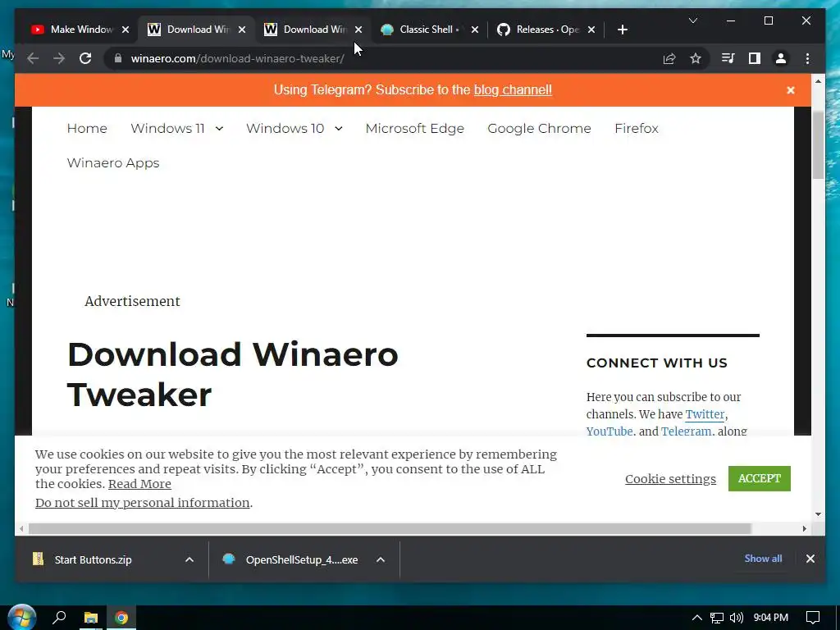Open Windows 11 menu item

(167, 129)
